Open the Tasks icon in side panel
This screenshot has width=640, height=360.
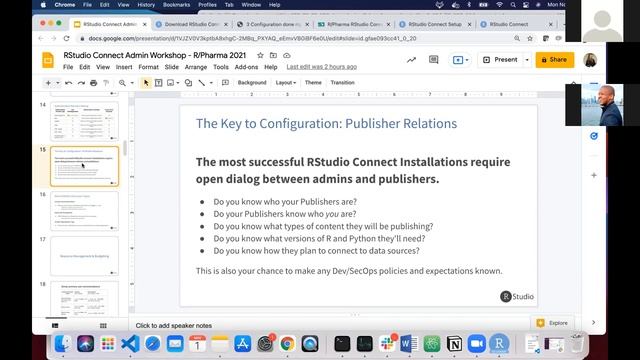[594, 136]
